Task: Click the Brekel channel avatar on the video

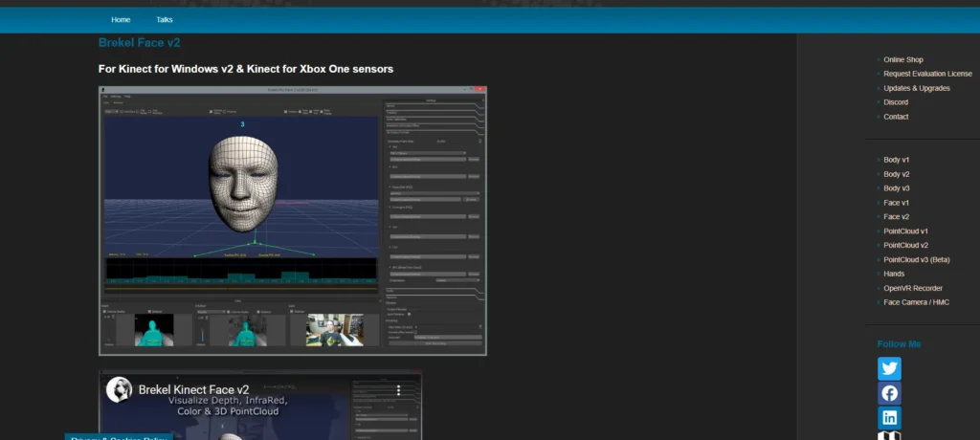Action: click(x=119, y=389)
